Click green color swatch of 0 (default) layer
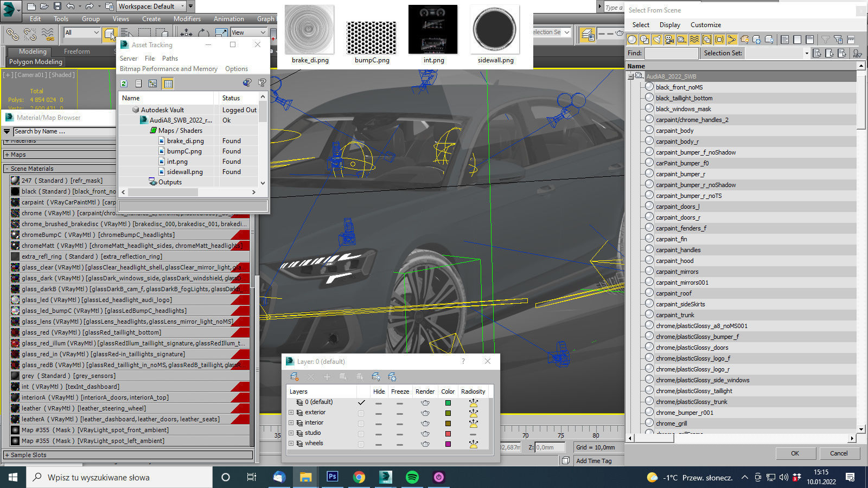 [448, 403]
